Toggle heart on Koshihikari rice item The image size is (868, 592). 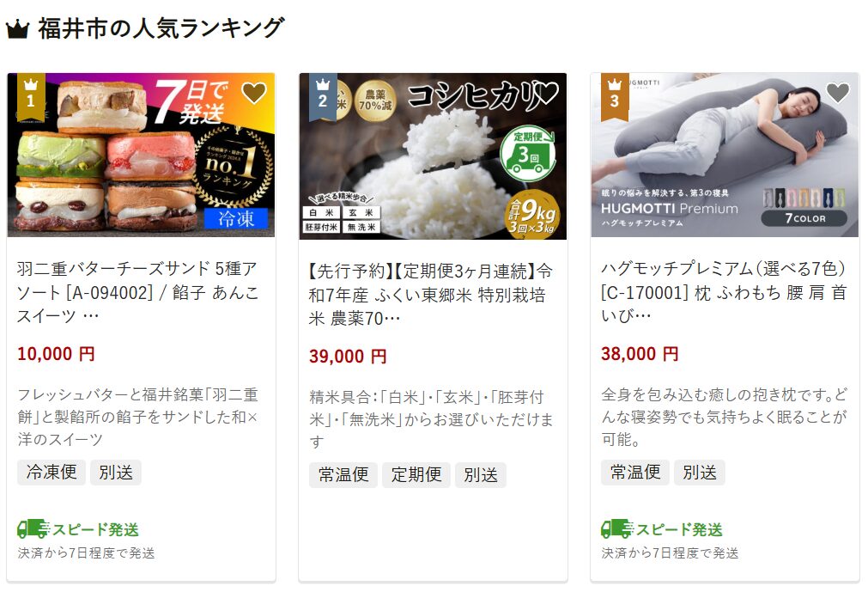tap(546, 93)
